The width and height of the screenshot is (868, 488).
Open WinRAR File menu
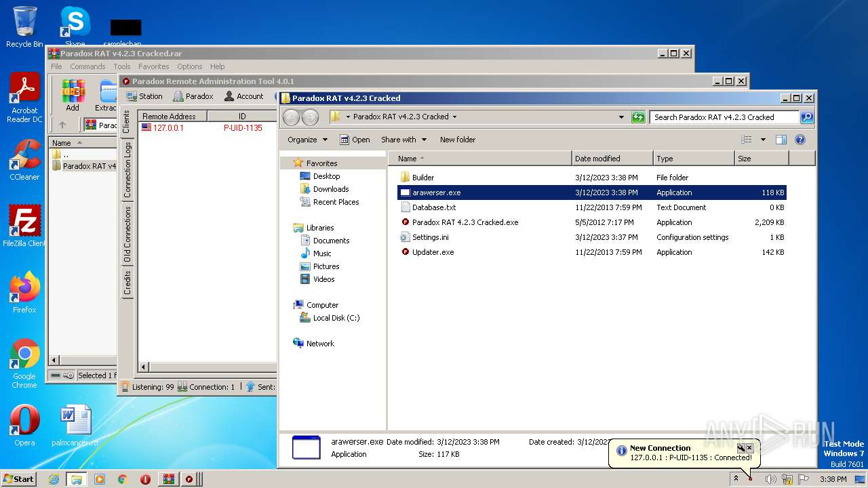pyautogui.click(x=56, y=66)
